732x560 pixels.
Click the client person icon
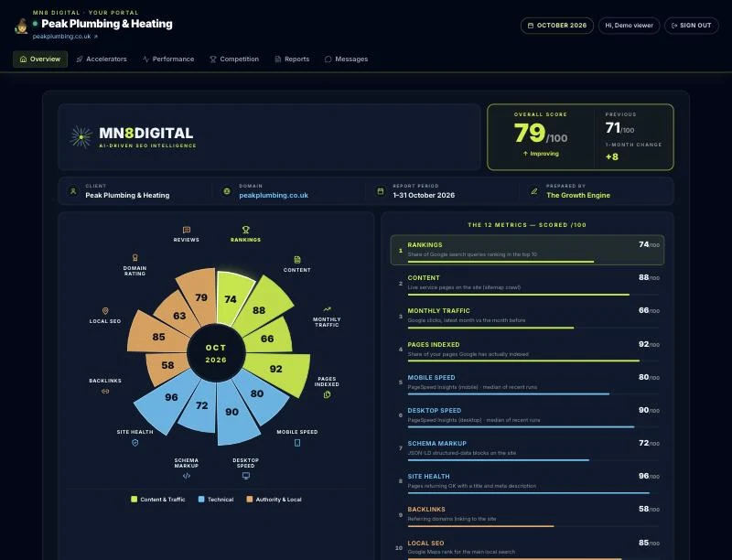point(73,191)
